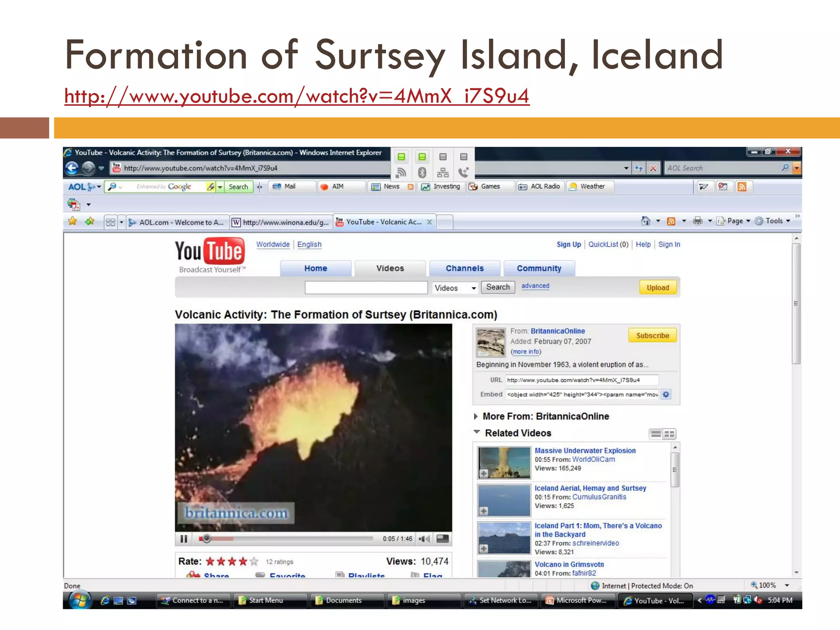
Task: Close the YouTube Volcanic Activity tab
Action: click(429, 222)
